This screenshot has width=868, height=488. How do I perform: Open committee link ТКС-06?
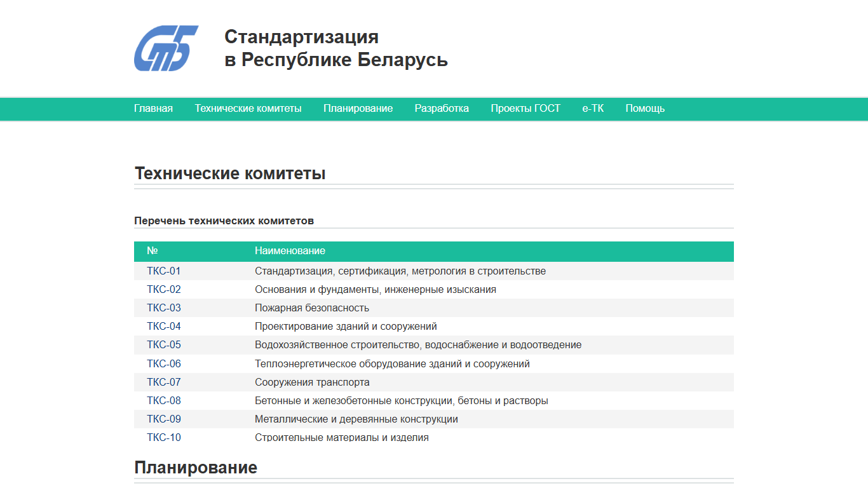[164, 363]
